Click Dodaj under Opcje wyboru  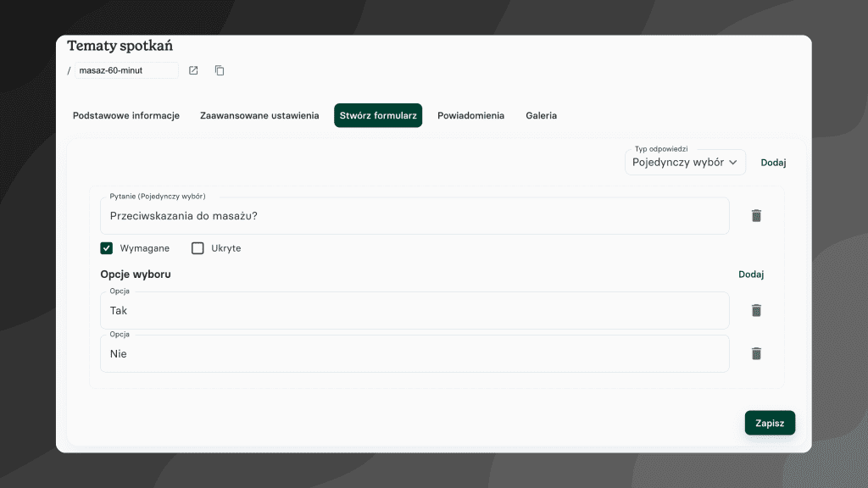click(751, 274)
